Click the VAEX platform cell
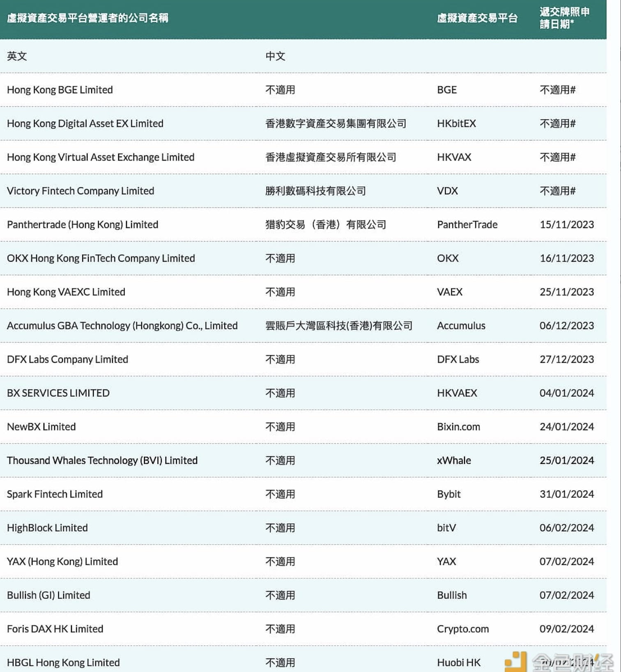The width and height of the screenshot is (621, 672). pos(450,292)
